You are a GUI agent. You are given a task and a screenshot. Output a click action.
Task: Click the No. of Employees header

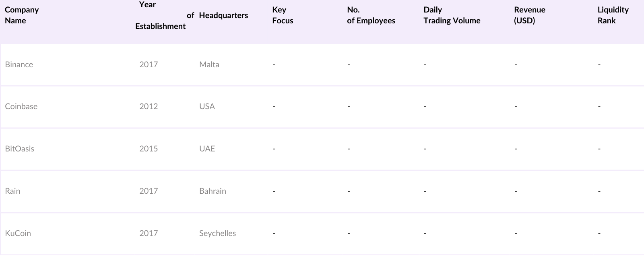coord(371,15)
